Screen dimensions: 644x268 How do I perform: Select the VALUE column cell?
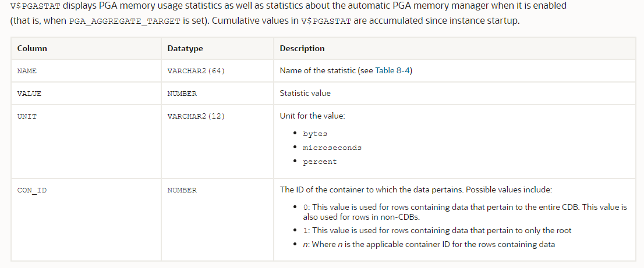(x=29, y=94)
